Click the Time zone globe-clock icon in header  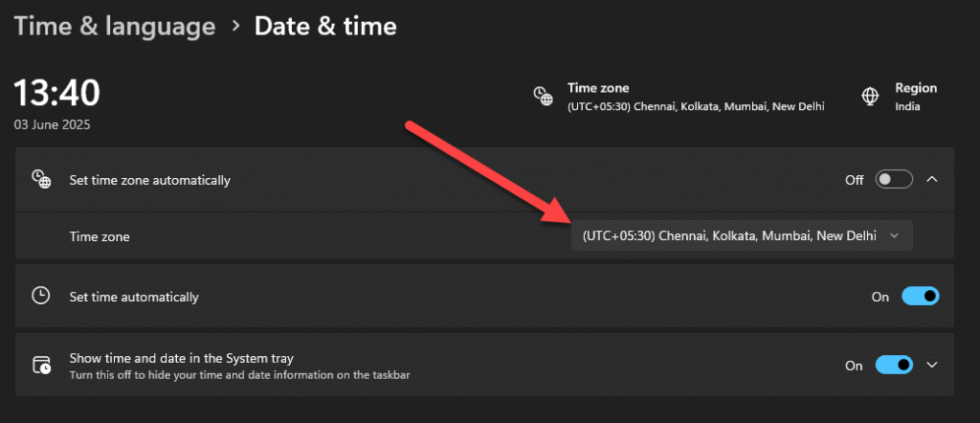(543, 97)
